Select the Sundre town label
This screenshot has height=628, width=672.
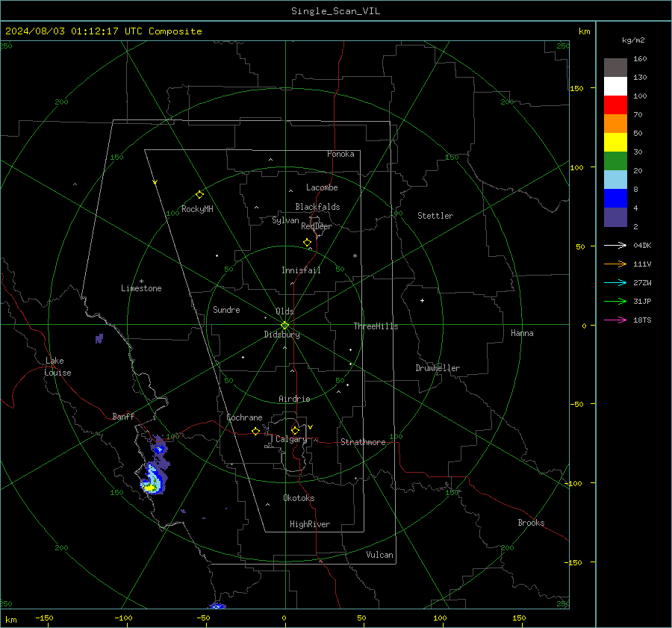click(x=226, y=309)
